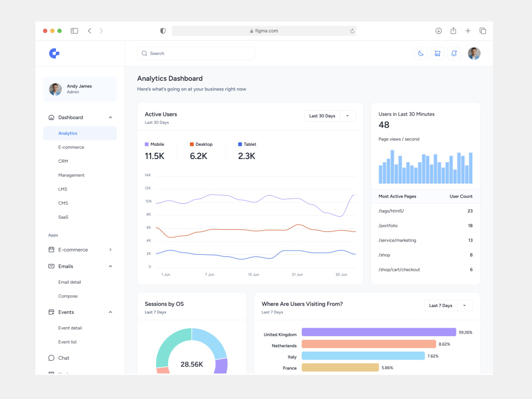Reload the figma.com page
532x399 pixels.
point(352,31)
